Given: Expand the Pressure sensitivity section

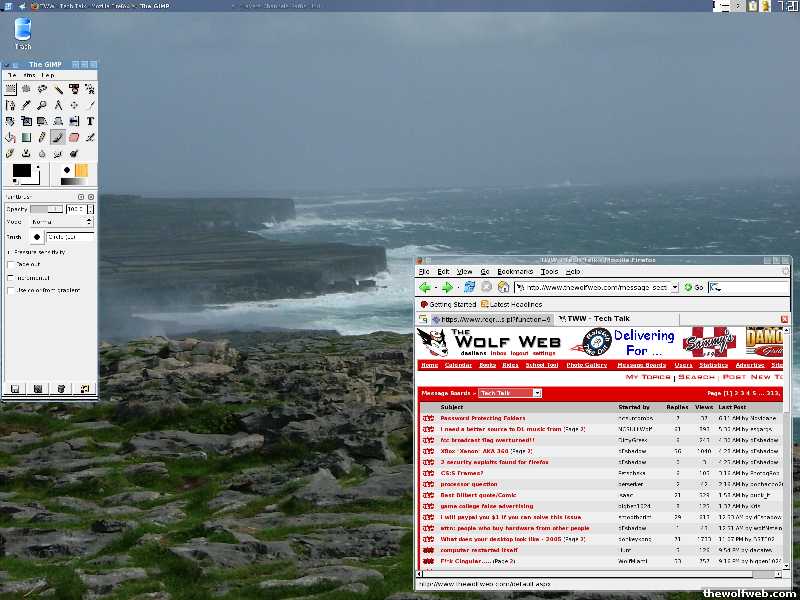Looking at the screenshot, I should (x=10, y=251).
